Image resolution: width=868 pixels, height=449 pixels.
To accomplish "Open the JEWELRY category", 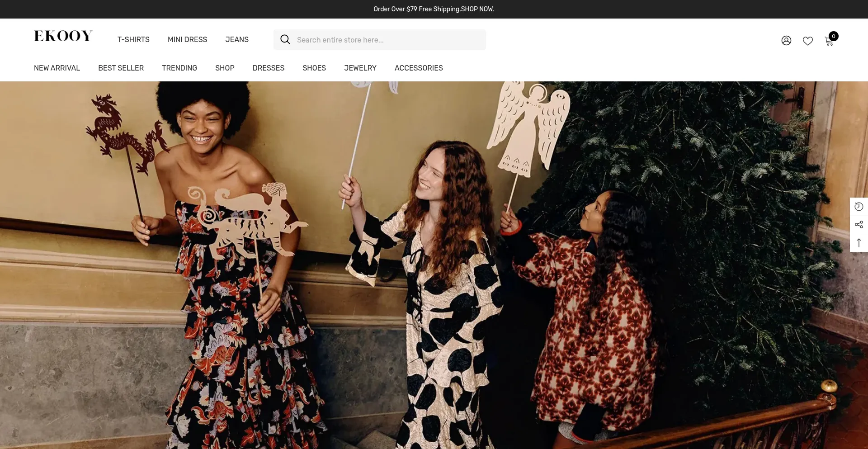I will (x=360, y=68).
